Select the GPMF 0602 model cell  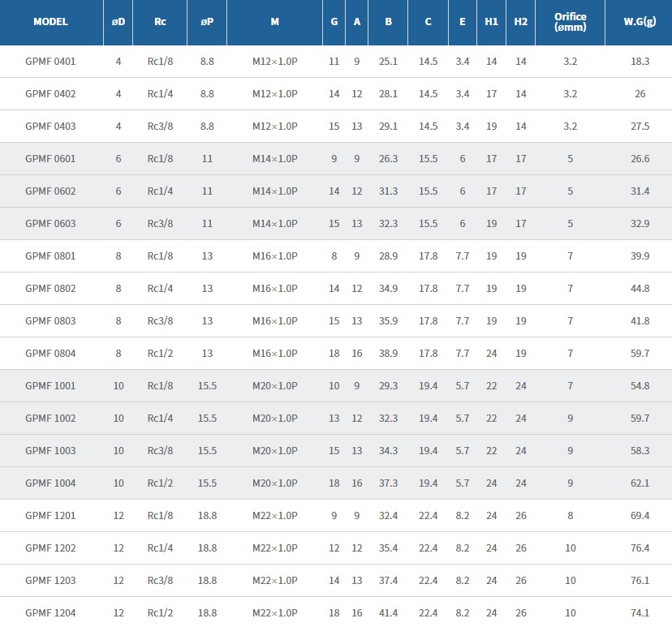click(x=50, y=191)
